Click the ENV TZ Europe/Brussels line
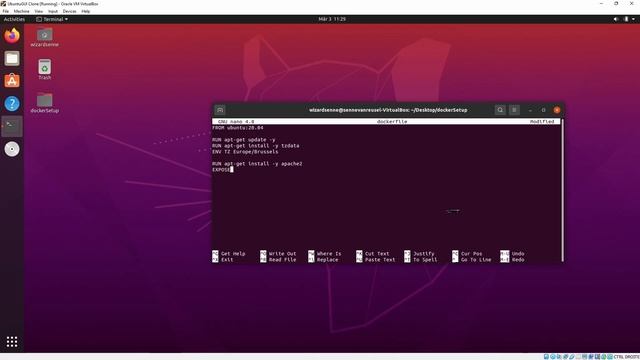This screenshot has height=360, width=640. (245, 151)
